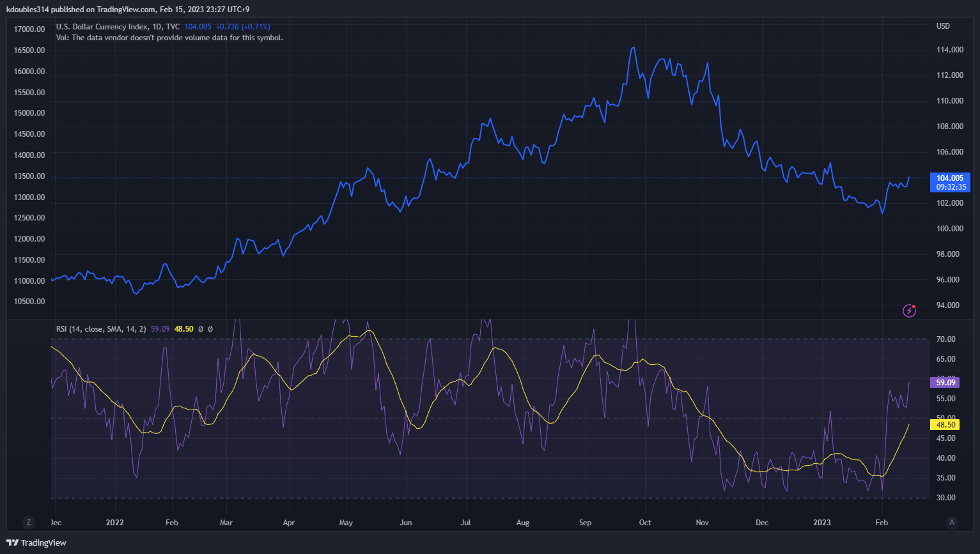980x554 pixels.
Task: Click the 30.00 RSI axis label
Action: (945, 498)
